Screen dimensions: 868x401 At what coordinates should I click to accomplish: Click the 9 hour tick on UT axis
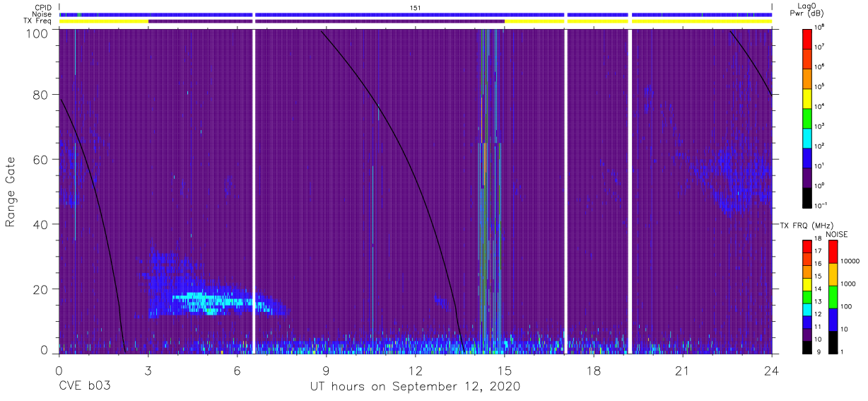pyautogui.click(x=327, y=370)
